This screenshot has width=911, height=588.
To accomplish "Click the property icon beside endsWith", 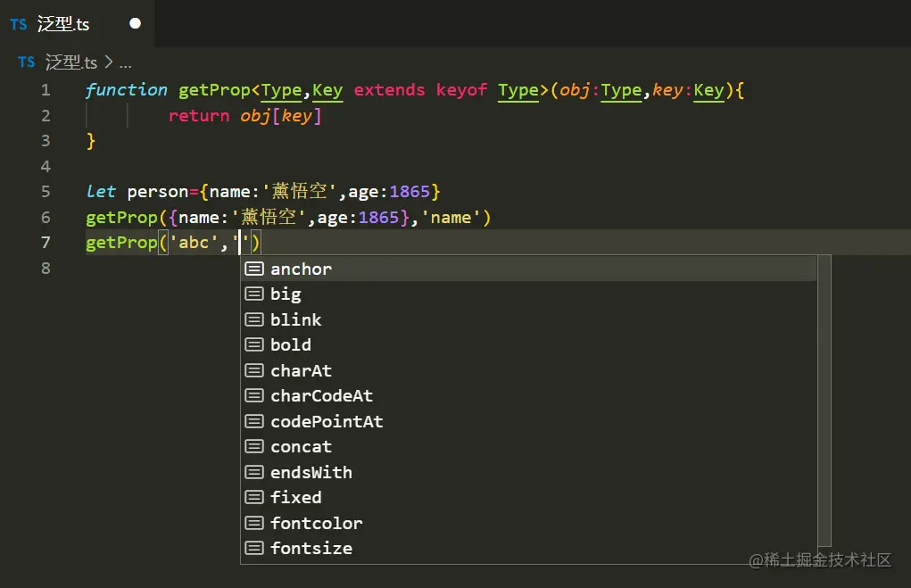I will pos(254,472).
